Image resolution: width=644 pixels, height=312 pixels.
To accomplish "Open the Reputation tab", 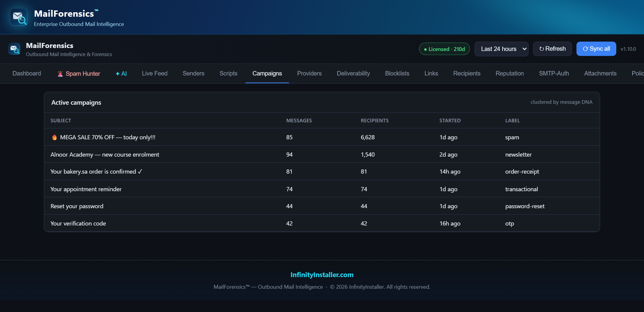I will tap(510, 73).
